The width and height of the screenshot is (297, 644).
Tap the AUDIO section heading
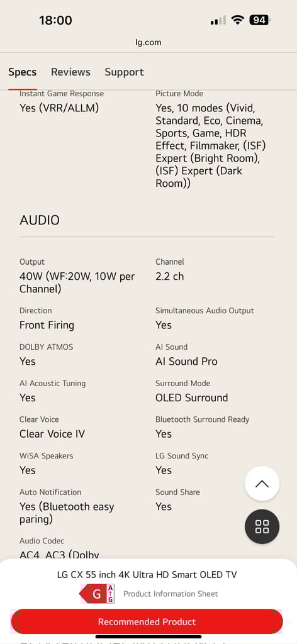point(40,220)
